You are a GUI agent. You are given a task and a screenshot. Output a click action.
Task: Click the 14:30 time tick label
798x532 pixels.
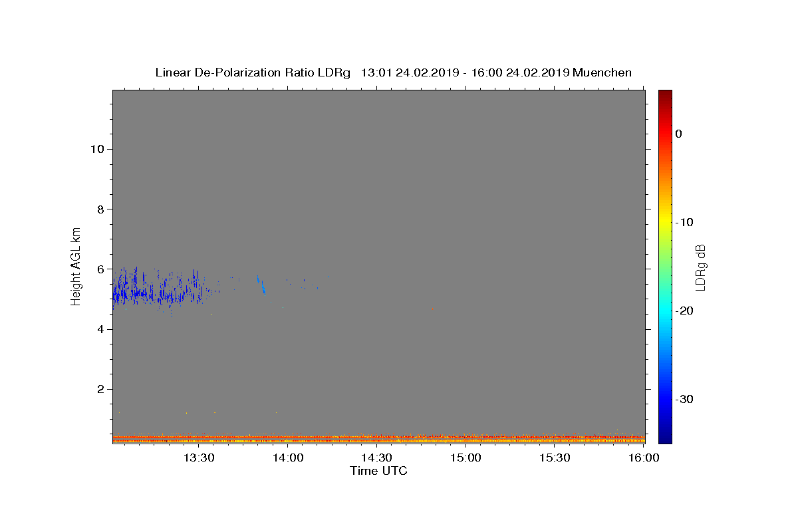(376, 458)
